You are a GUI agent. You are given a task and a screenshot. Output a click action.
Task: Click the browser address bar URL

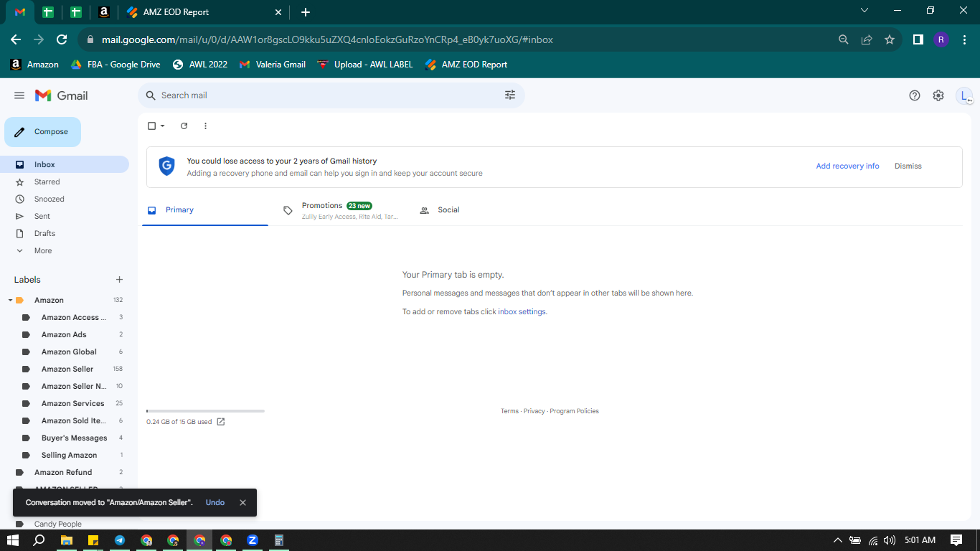point(327,39)
